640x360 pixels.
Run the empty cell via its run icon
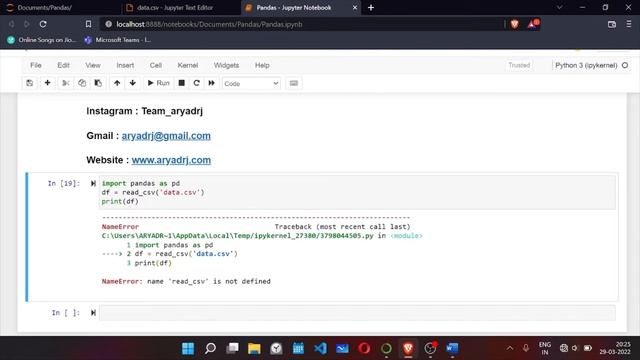pos(93,313)
